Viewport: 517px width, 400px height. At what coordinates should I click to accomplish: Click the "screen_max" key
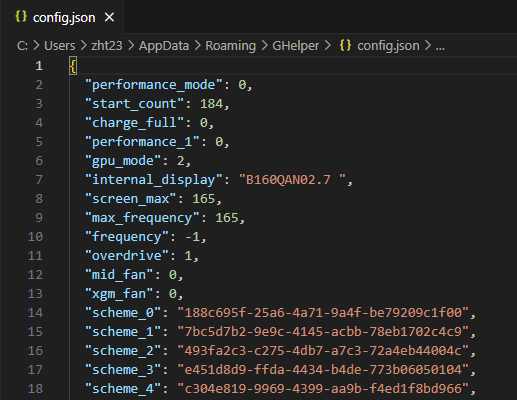131,199
